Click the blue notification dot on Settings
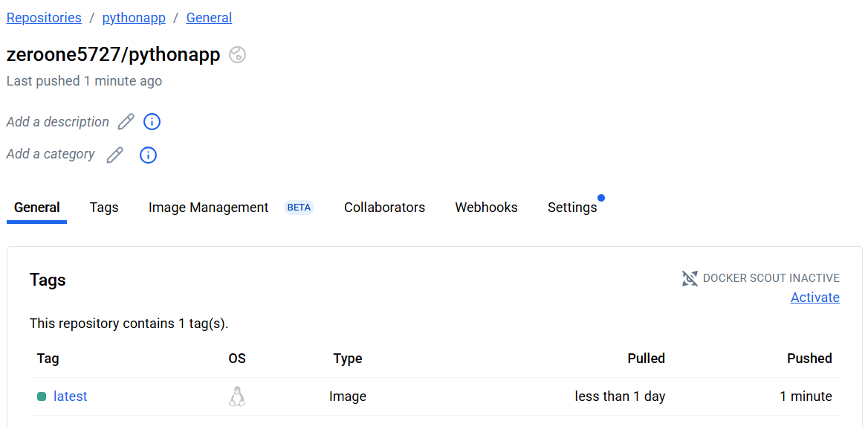Screen dimensions: 868x427 click(x=601, y=198)
